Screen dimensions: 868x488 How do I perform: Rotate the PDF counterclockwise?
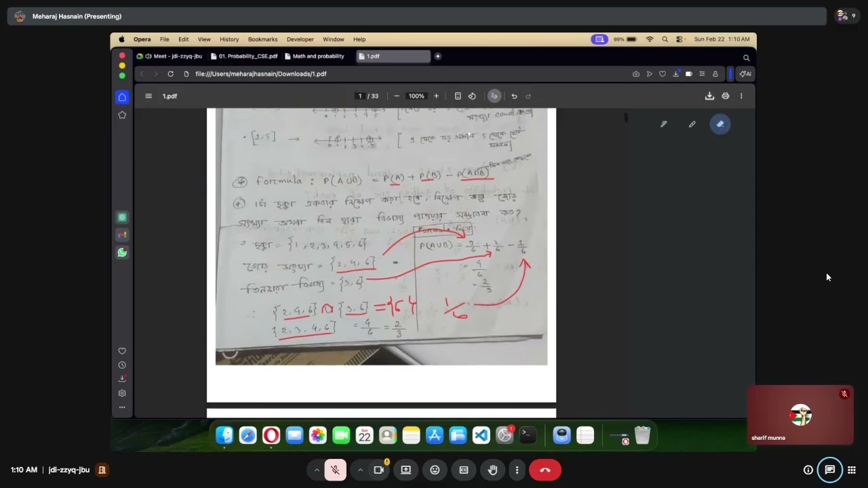tap(472, 96)
